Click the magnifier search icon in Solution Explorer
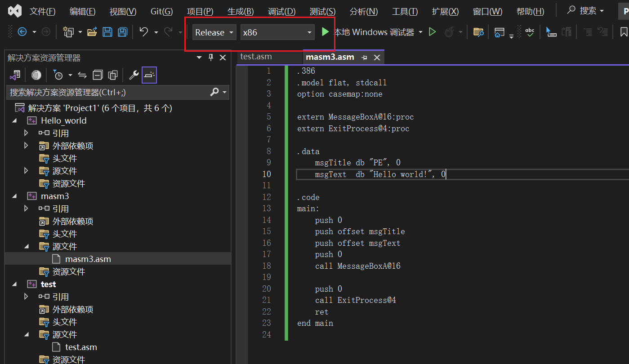The height and width of the screenshot is (364, 629). [214, 92]
